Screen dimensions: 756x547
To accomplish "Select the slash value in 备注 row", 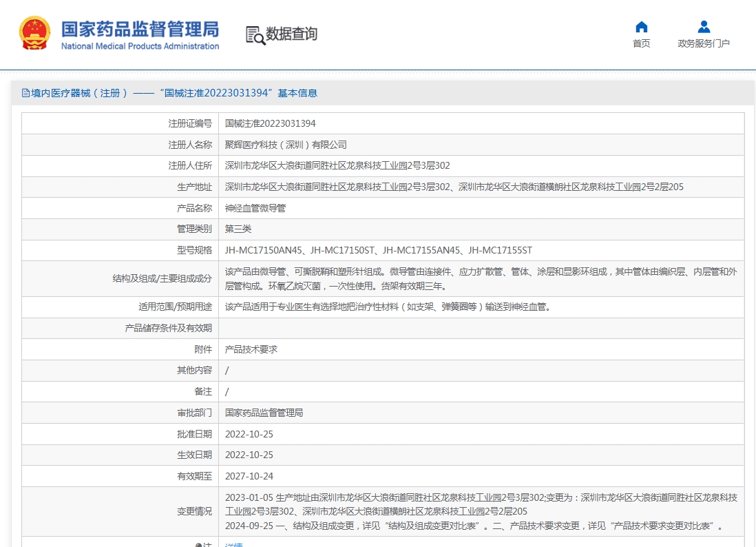I will pos(227,392).
